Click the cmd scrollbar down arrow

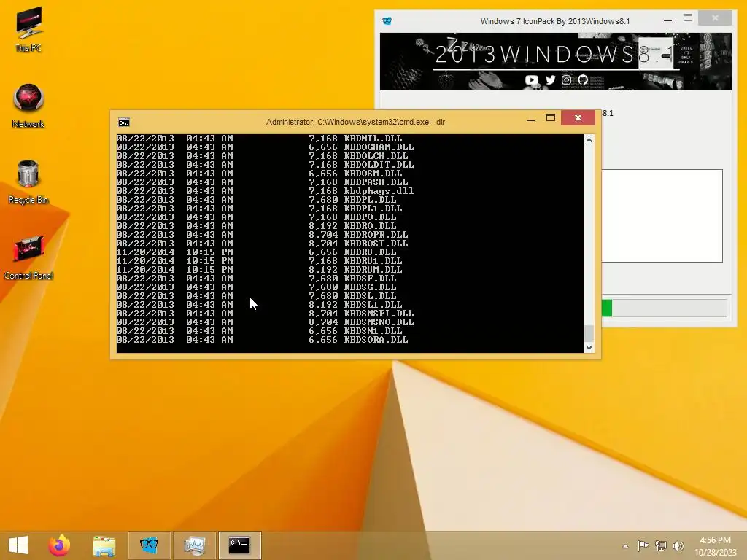click(x=589, y=348)
